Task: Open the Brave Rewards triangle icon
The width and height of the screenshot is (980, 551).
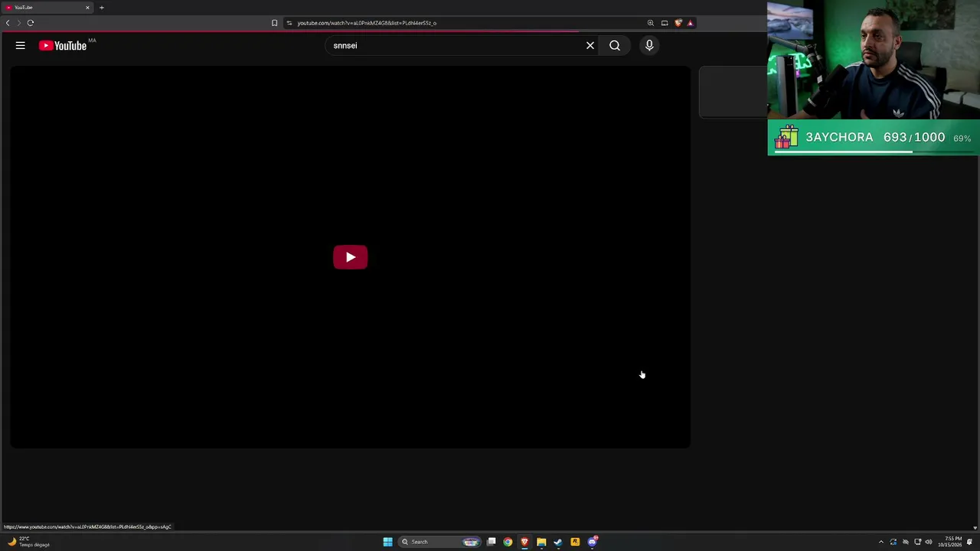Action: tap(690, 23)
